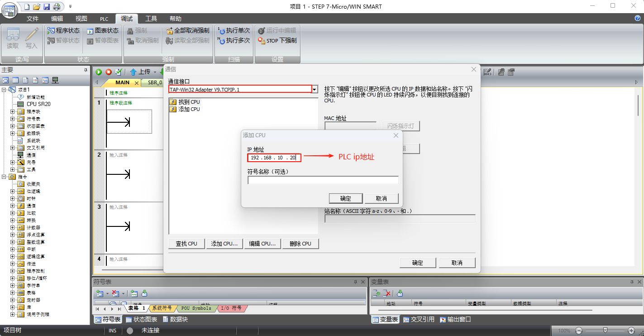Open the PLC ribbon tab
This screenshot has height=336, width=644.
[x=104, y=19]
